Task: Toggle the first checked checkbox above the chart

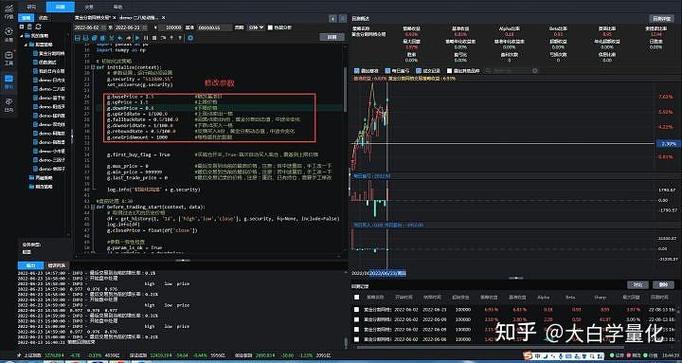Action: coord(357,70)
